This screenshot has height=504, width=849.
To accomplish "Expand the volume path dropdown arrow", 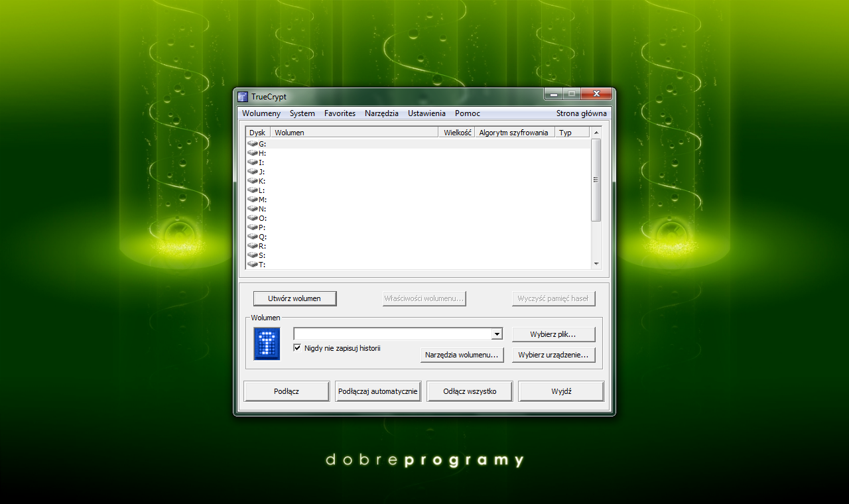I will pos(497,334).
